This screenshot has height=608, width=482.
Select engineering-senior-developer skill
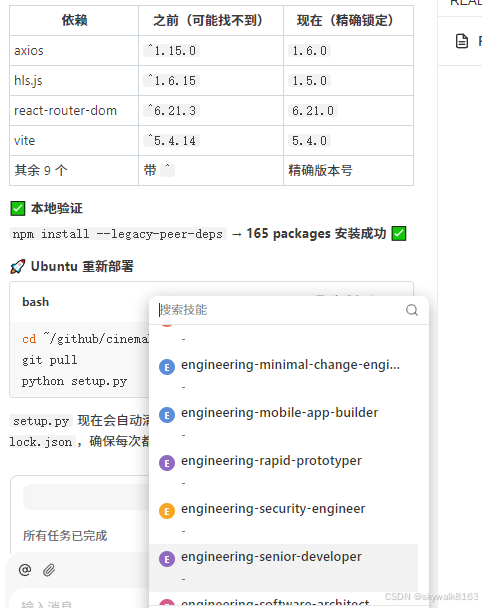(x=283, y=567)
